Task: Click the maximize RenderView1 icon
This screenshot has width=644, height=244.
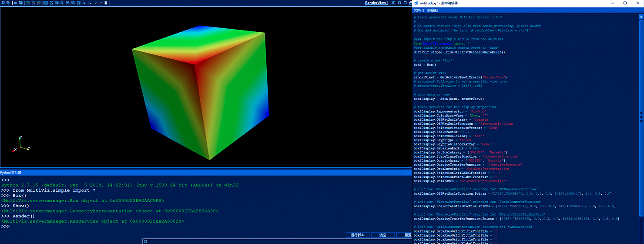Action: (405, 3)
